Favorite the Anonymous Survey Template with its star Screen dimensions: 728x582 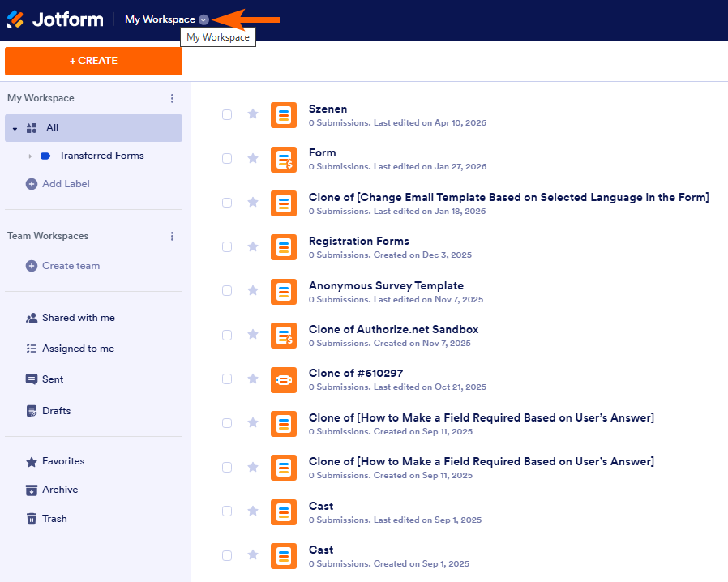[x=253, y=291]
